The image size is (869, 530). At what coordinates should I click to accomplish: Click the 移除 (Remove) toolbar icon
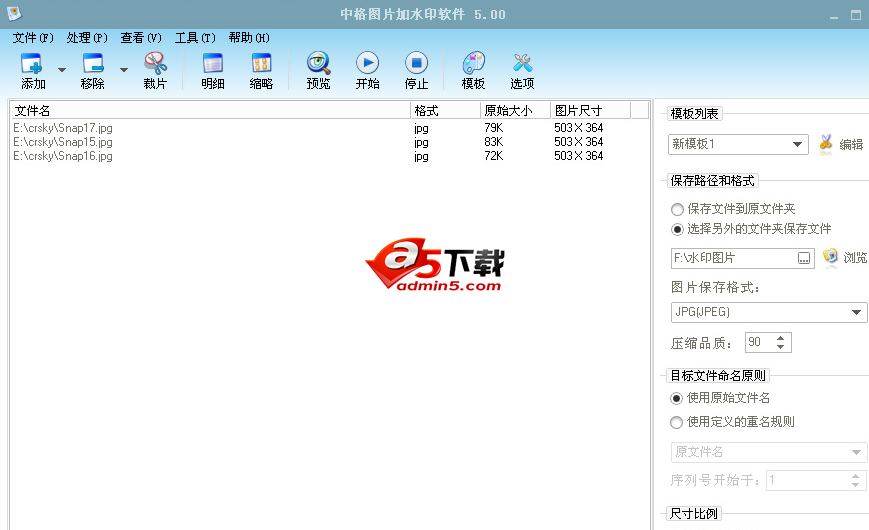click(93, 64)
